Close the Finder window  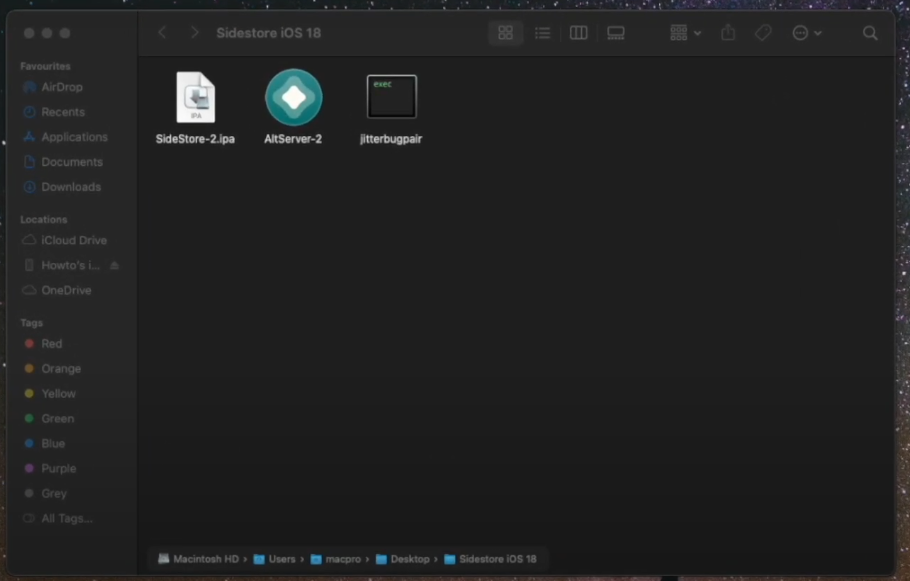[x=29, y=33]
